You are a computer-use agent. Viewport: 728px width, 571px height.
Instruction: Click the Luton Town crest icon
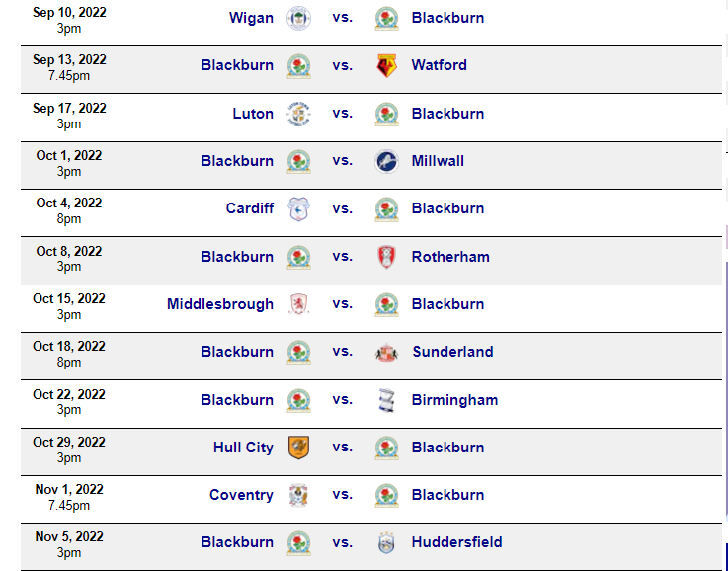click(298, 114)
